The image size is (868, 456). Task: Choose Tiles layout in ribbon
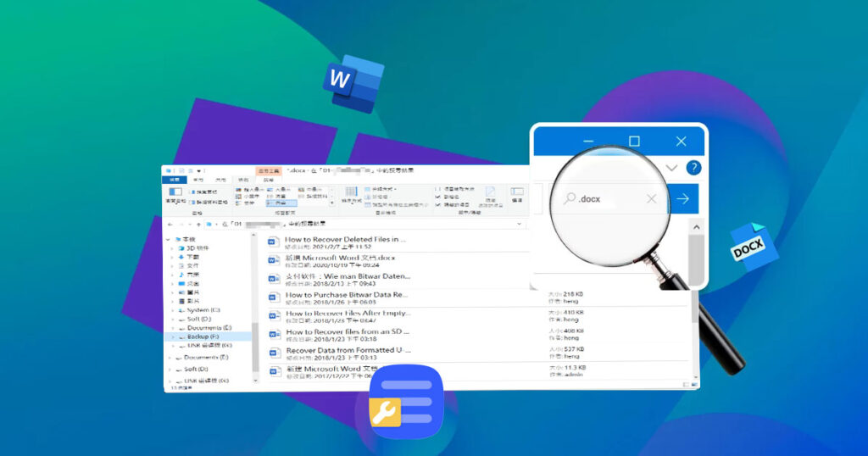coord(245,203)
